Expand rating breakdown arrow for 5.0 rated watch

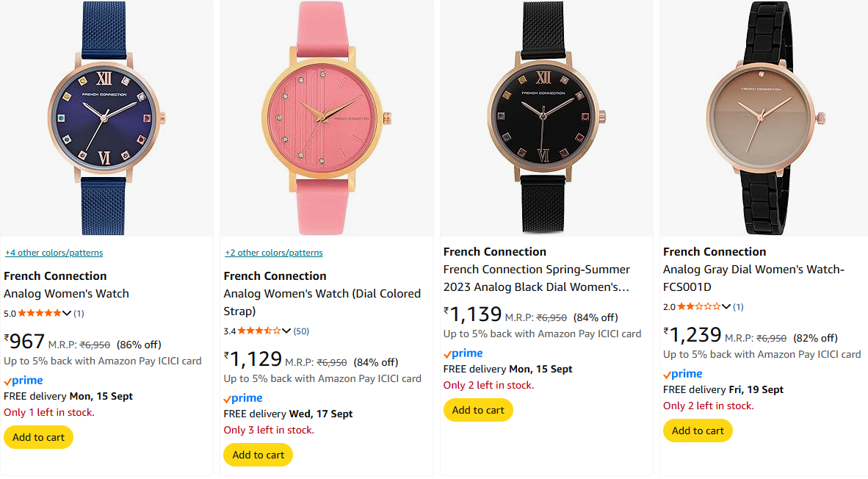(x=67, y=313)
